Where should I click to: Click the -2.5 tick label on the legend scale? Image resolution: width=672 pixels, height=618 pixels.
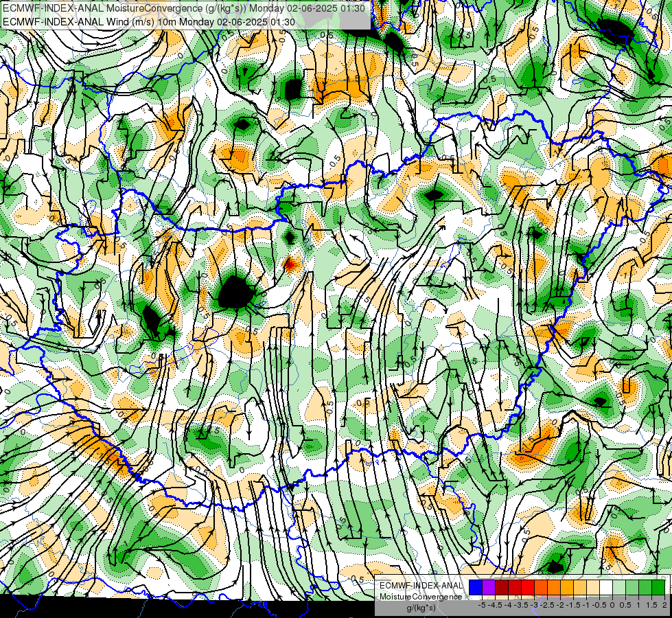click(x=548, y=605)
